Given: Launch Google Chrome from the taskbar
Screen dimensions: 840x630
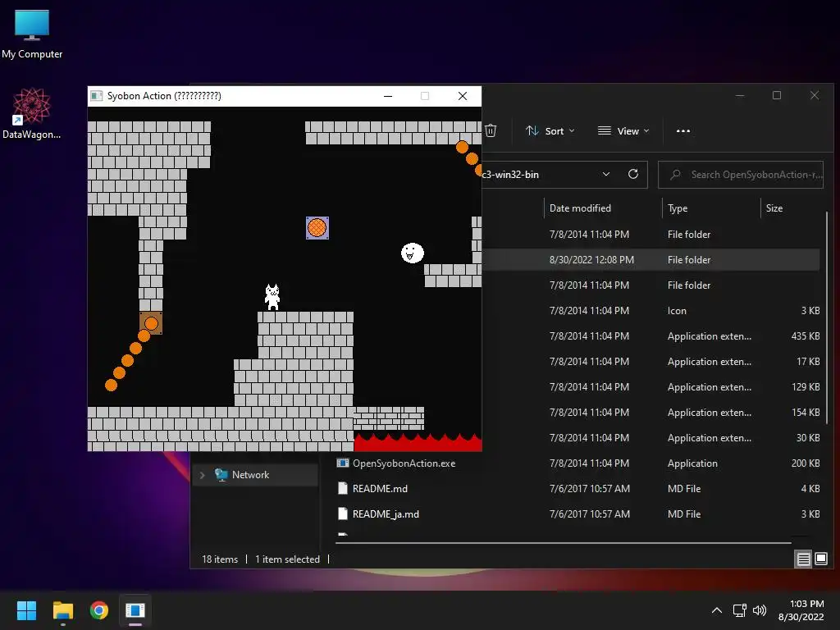Looking at the screenshot, I should click(99, 610).
